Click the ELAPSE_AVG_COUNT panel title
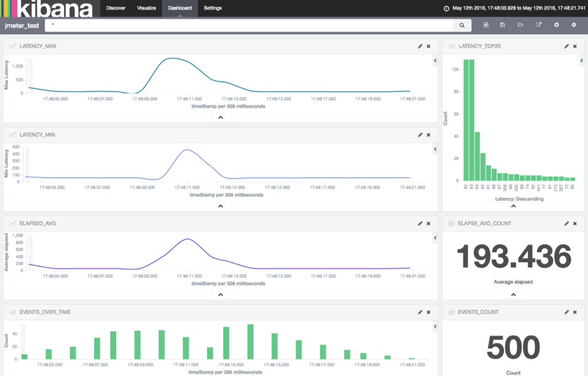Screen dimensions: 588x376 point(485,223)
